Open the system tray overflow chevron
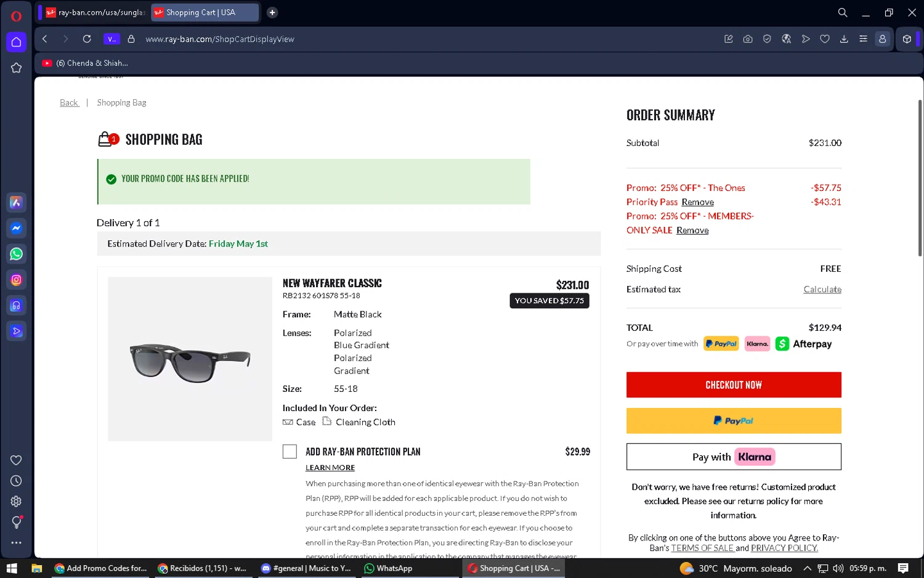Image resolution: width=924 pixels, height=578 pixels. tap(807, 568)
